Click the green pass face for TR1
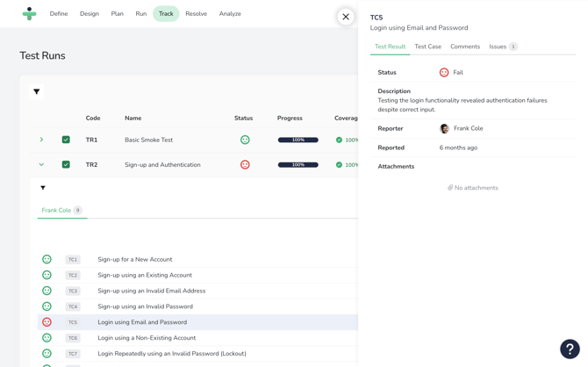The image size is (588, 367). (x=245, y=140)
